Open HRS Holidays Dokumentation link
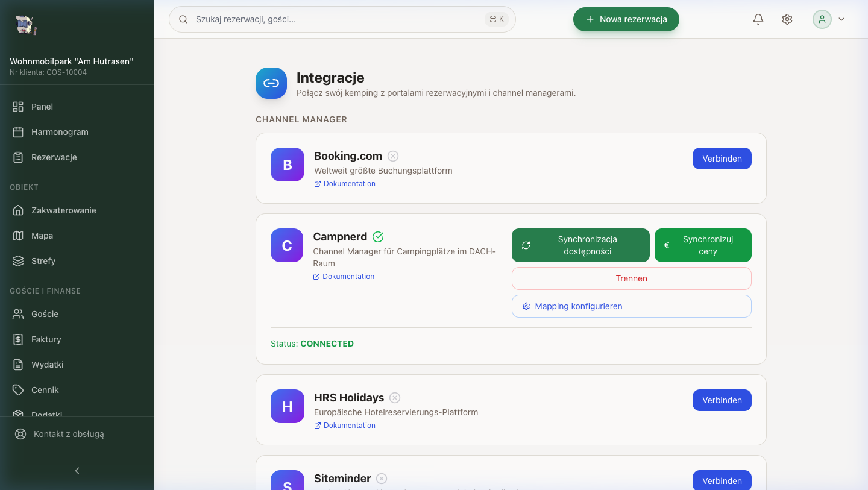The width and height of the screenshot is (868, 490). click(x=345, y=426)
